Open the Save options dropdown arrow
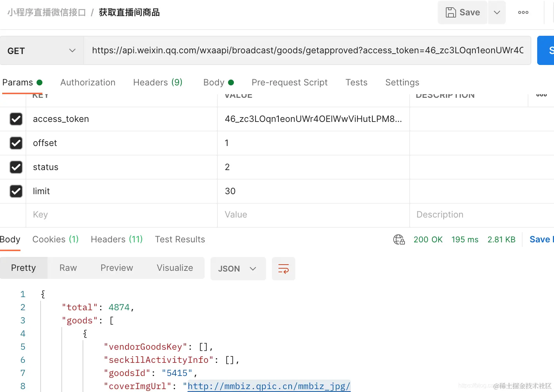The width and height of the screenshot is (554, 392). 497,12
